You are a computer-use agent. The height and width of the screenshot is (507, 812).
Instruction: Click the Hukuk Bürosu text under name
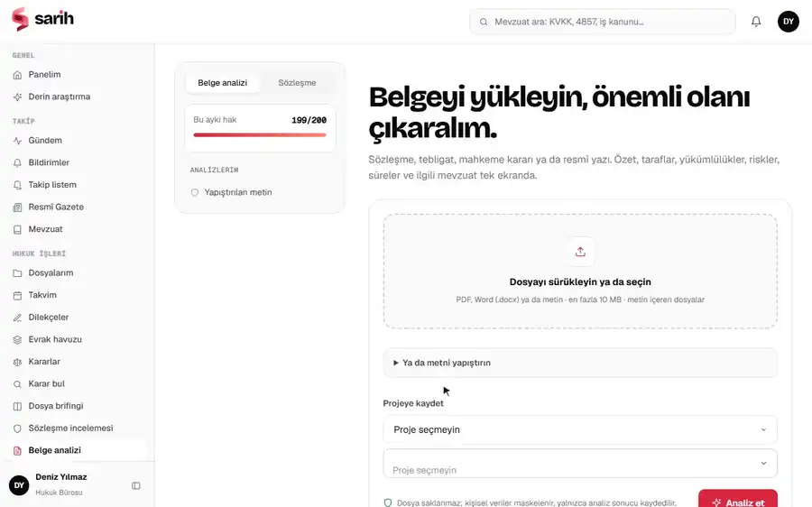pyautogui.click(x=59, y=493)
